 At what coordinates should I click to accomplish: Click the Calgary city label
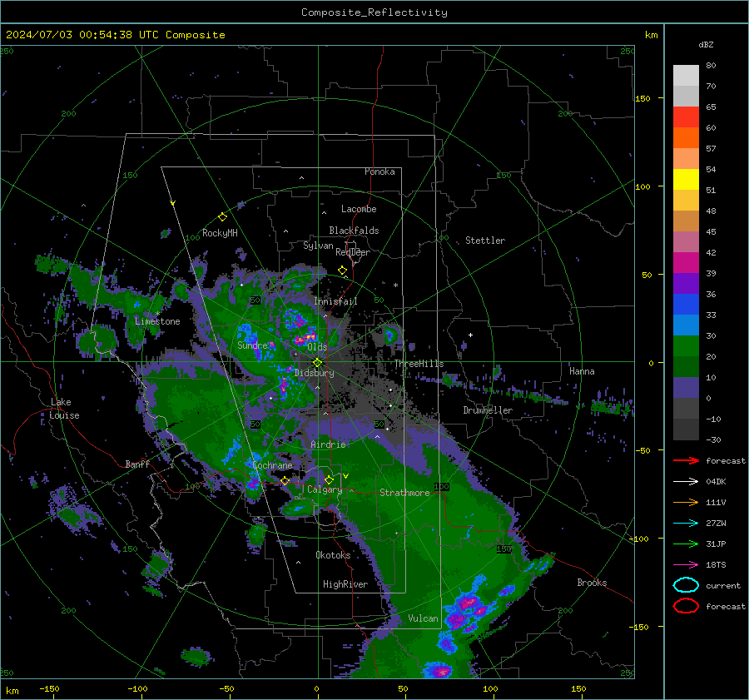(325, 489)
